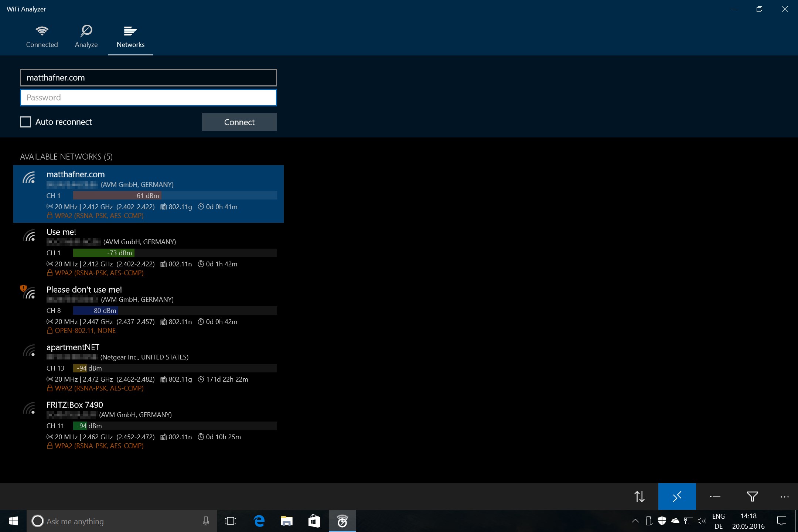Click the sort networks icon
This screenshot has width=798, height=532.
(640, 497)
